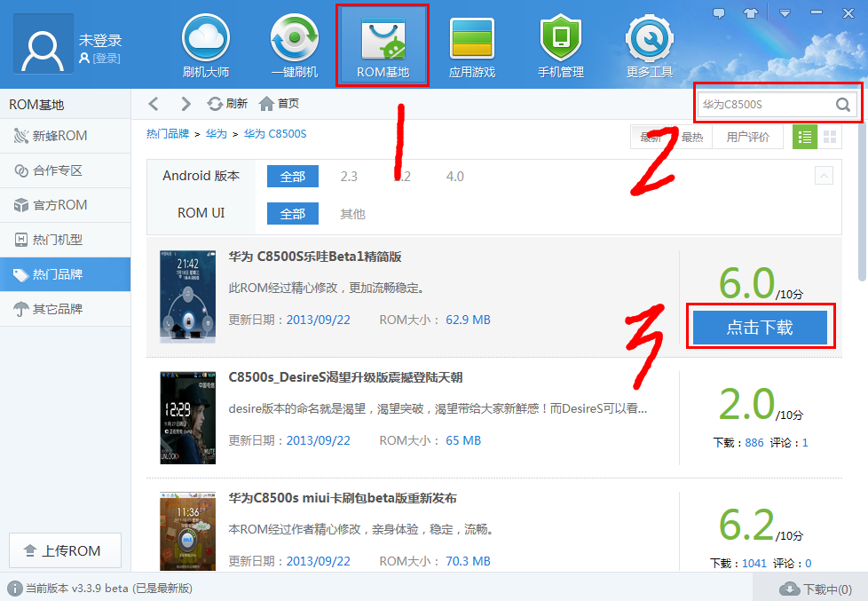Filter Android version 4.0
Screen dimensions: 868x601
(455, 176)
